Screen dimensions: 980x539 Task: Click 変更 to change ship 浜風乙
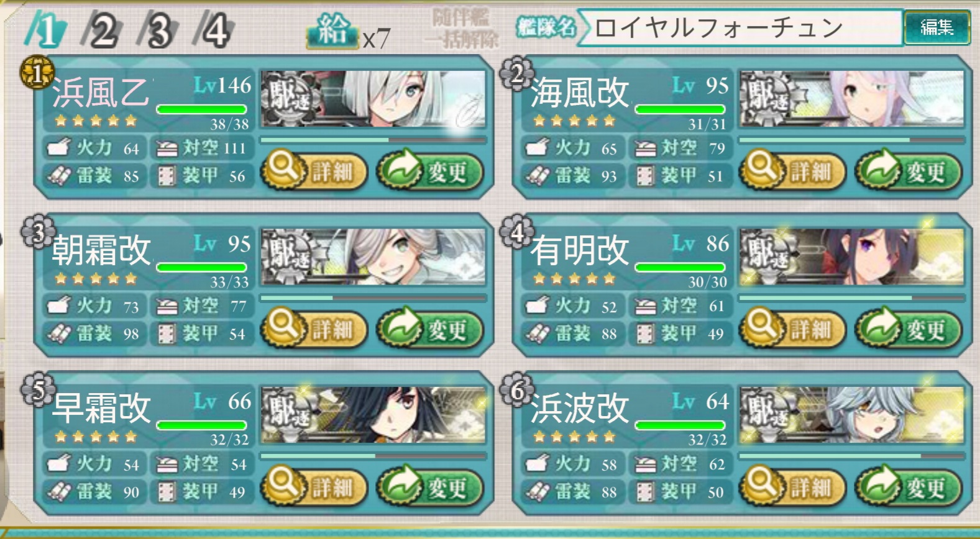tap(430, 171)
